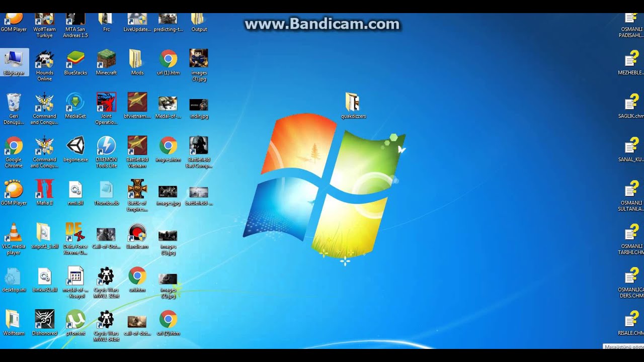The height and width of the screenshot is (362, 644).
Task: Launch WolfTeam Turkiye shortcut
Action: [45, 26]
